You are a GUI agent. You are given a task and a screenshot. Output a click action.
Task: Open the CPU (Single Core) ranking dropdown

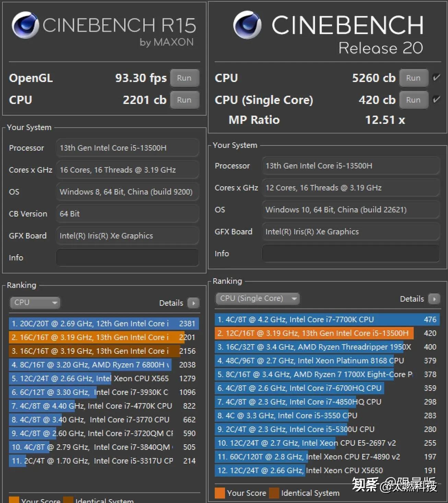[258, 299]
